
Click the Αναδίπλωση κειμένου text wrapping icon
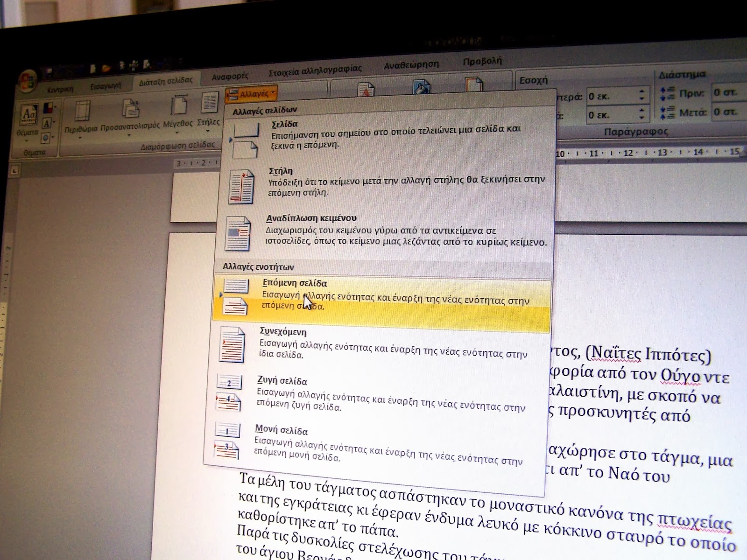coord(238,233)
